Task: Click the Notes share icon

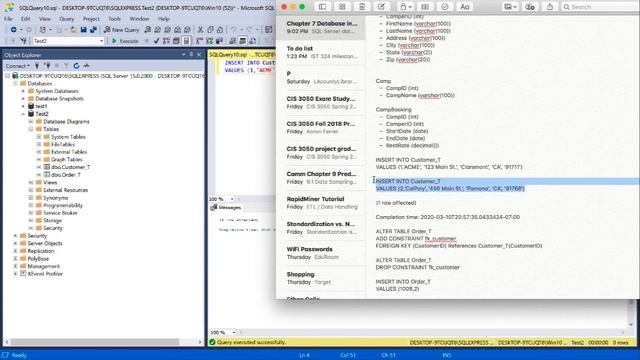Action: (x=550, y=7)
